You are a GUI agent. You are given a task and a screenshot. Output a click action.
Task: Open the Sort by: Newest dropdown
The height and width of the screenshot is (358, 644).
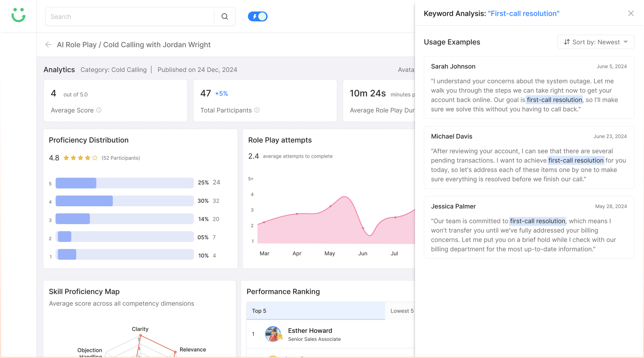click(x=596, y=42)
